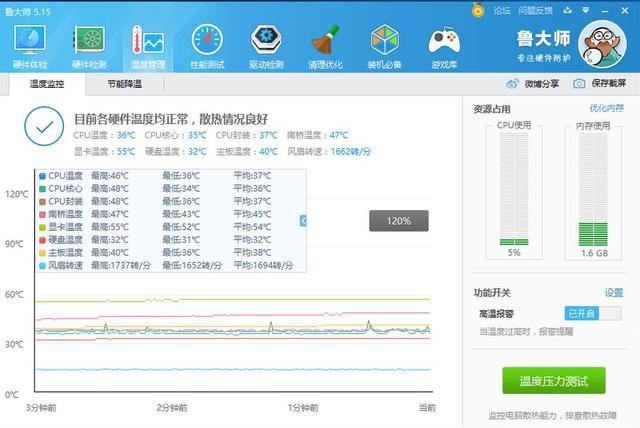Click the 120% gray badge on chart
This screenshot has height=428, width=640.
[399, 221]
